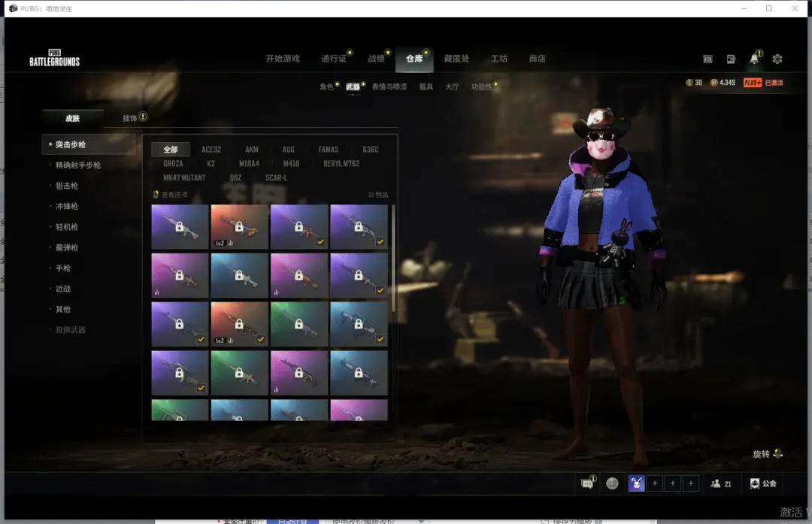Image resolution: width=812 pixels, height=524 pixels.
Task: Select 近战 category
Action: [x=63, y=289]
